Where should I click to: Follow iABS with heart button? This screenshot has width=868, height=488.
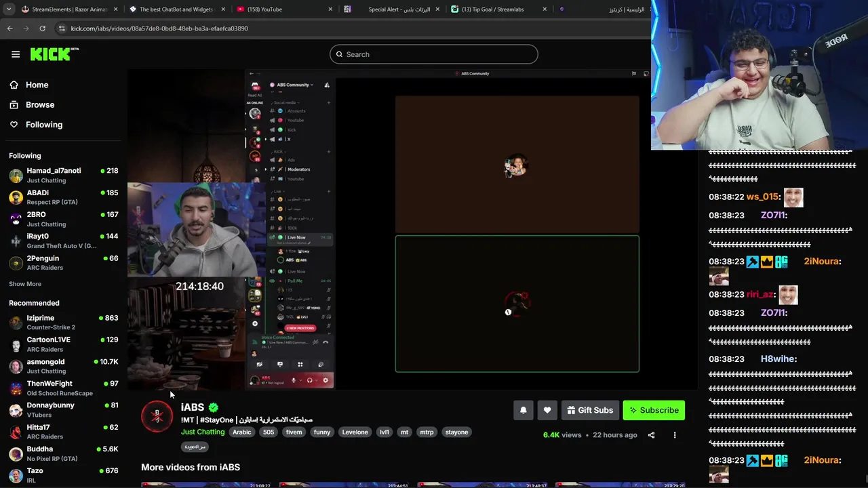click(547, 410)
